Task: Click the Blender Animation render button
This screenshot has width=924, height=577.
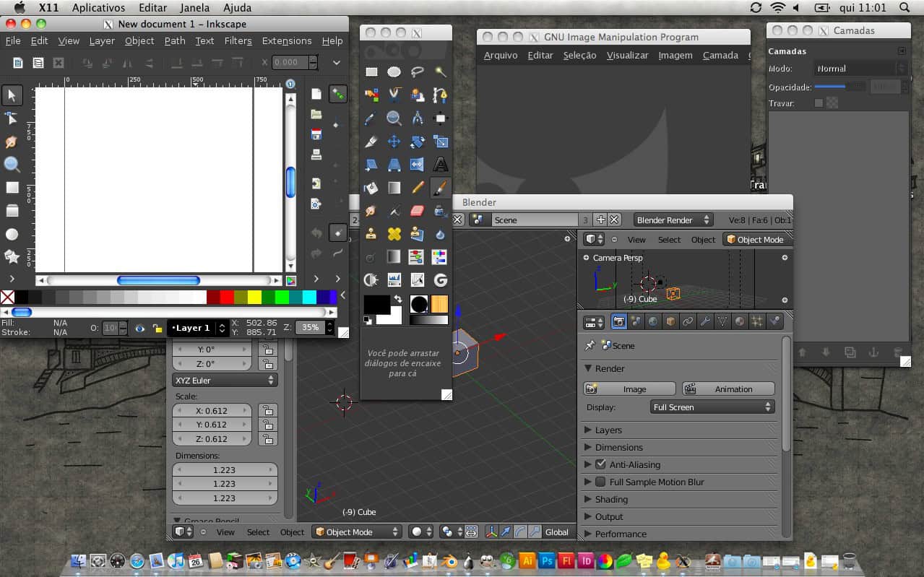Action: 728,389
